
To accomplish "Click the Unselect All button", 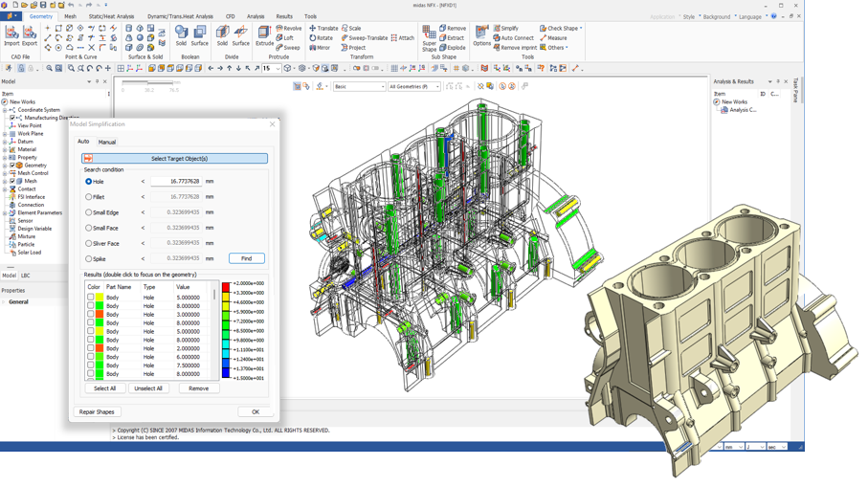I will (148, 388).
